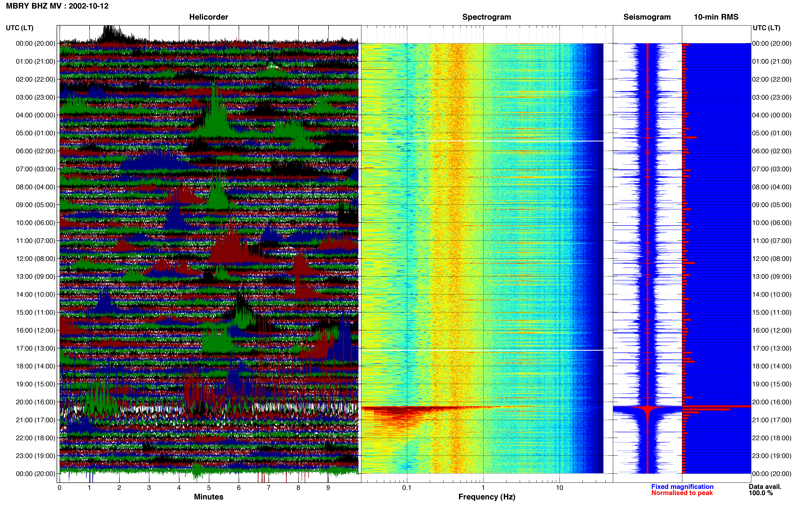Click the 6 tick on the Minutes axis
The width and height of the screenshot is (812, 508).
(239, 487)
